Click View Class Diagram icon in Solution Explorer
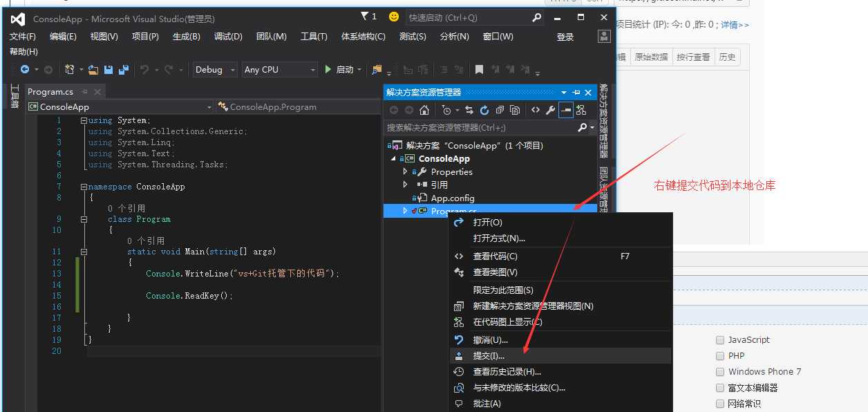Viewport: 868px width, 412px height. pos(581,110)
